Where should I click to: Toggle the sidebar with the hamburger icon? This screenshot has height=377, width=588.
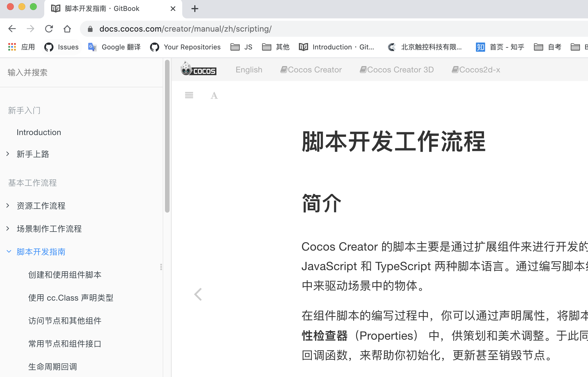point(189,95)
